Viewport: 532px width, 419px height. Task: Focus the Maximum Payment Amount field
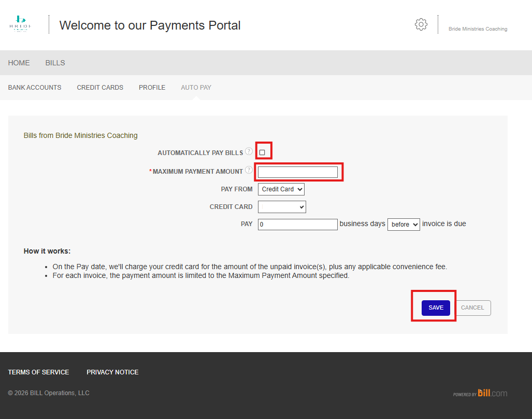pos(297,172)
